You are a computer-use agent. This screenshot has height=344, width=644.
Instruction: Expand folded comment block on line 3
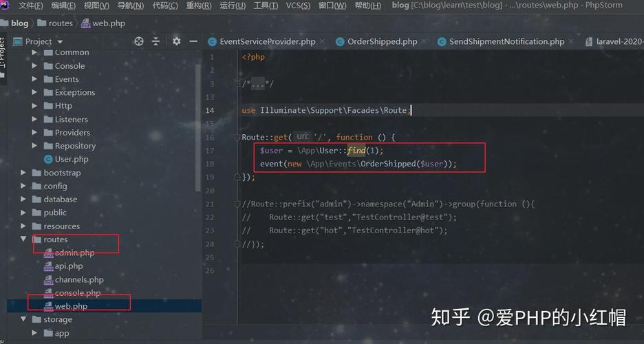pos(237,84)
